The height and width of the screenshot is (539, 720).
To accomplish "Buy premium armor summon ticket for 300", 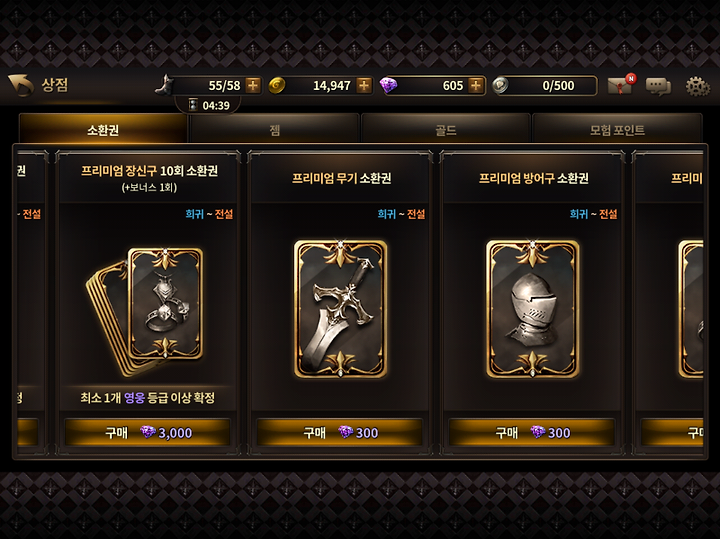I will point(532,432).
